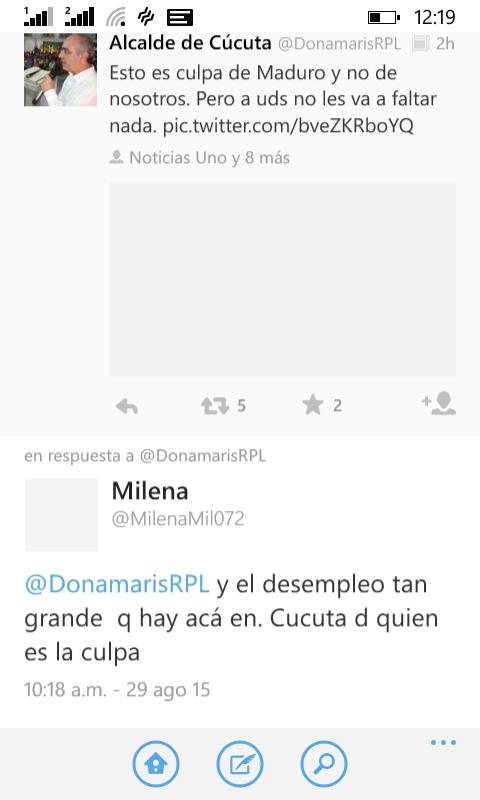Open the search magnifier icon

pyautogui.click(x=324, y=764)
